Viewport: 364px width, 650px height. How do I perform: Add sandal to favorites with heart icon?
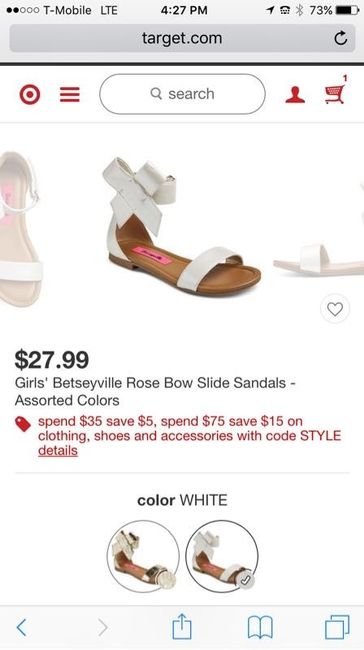(x=335, y=309)
